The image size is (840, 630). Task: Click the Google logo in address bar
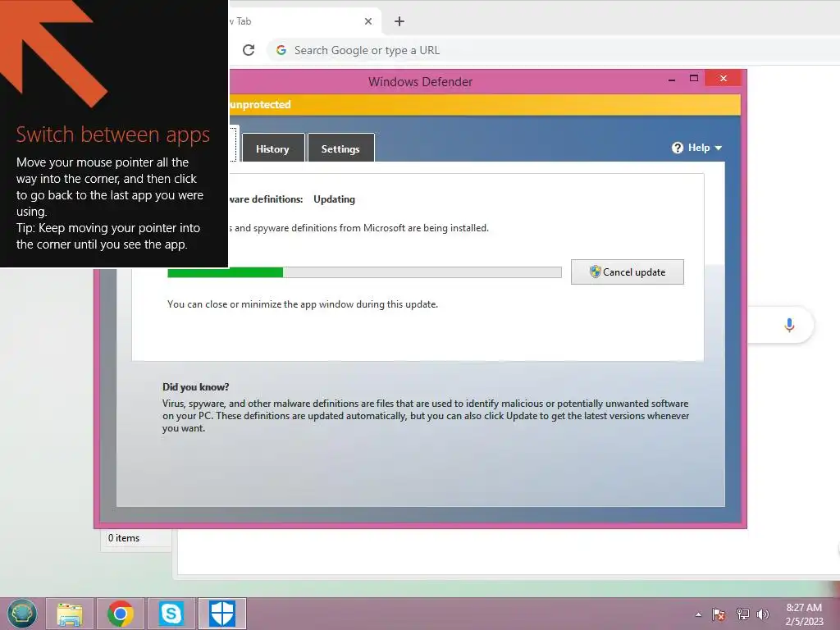[281, 50]
